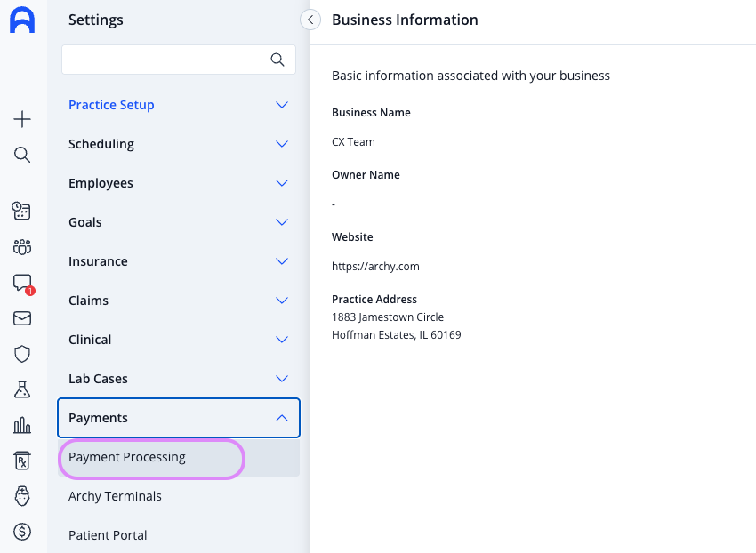Viewport: 756px width, 553px height.
Task: Click the 1883 Jamestown Circle address line
Action: (x=388, y=317)
